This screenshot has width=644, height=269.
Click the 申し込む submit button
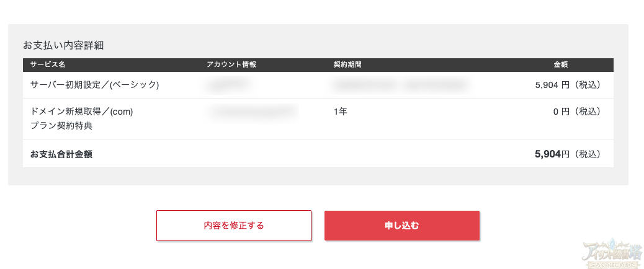tap(401, 226)
